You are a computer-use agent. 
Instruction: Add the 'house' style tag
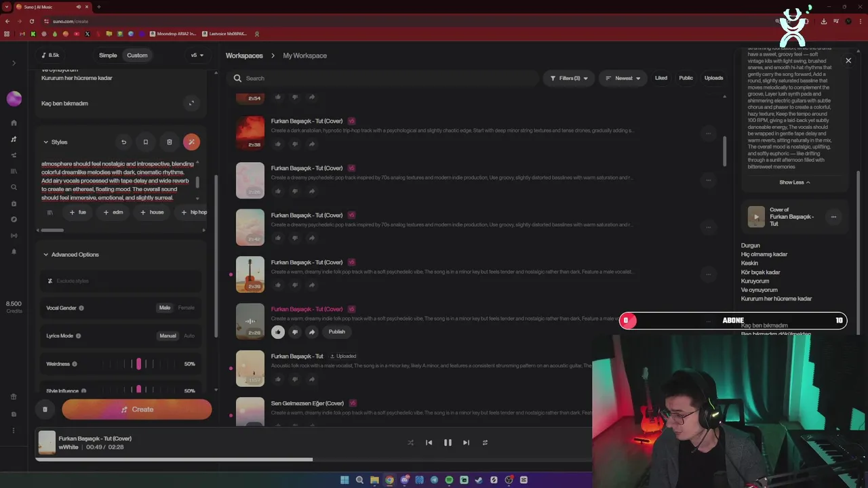(x=151, y=212)
